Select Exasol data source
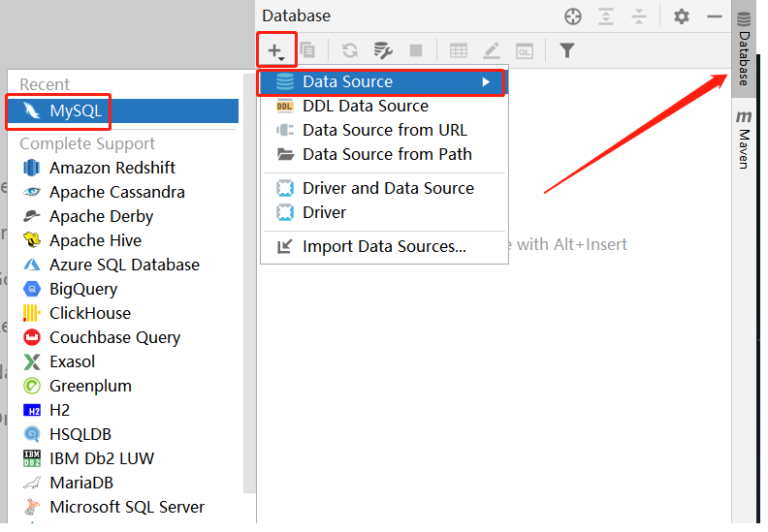 tap(122, 361)
